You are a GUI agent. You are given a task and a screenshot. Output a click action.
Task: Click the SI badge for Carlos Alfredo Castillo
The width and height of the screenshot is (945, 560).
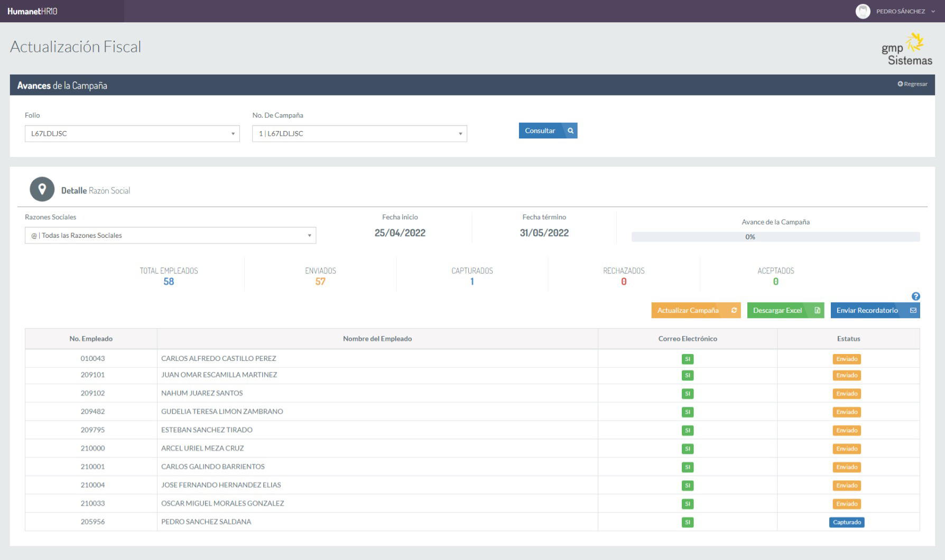tap(687, 359)
